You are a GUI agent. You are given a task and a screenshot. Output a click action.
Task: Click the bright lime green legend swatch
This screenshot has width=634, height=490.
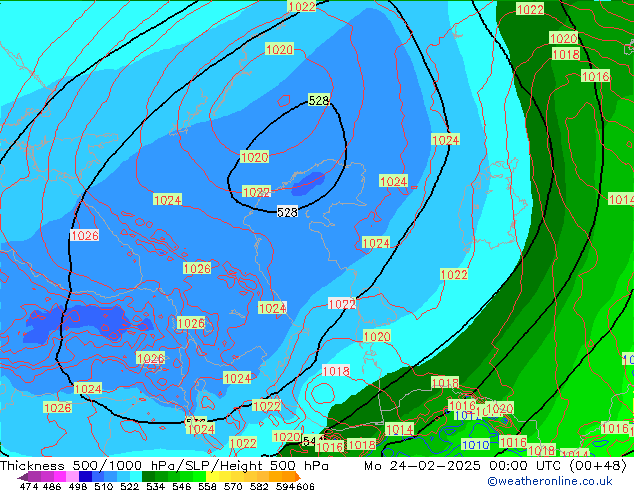click(199, 477)
